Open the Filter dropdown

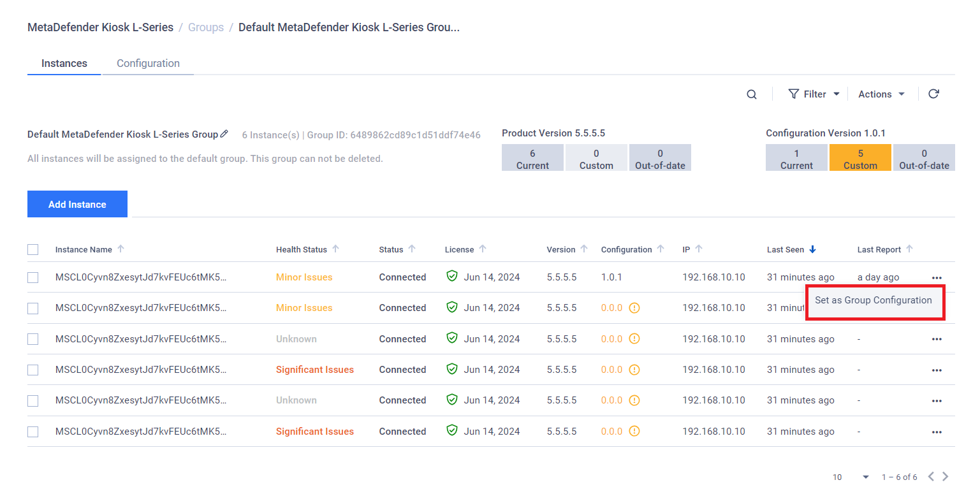[814, 94]
